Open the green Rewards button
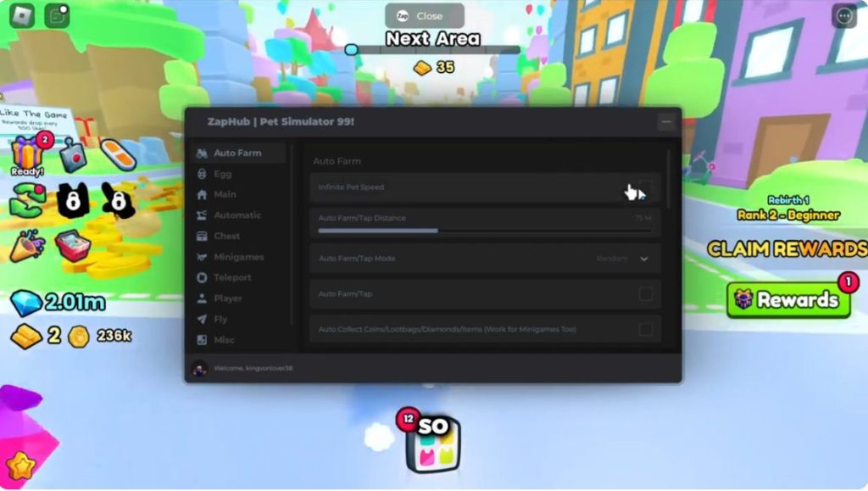The image size is (868, 491). coord(788,300)
